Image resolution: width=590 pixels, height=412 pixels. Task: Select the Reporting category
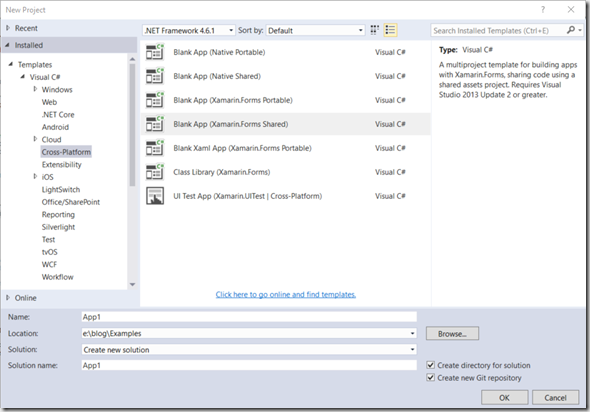[58, 214]
